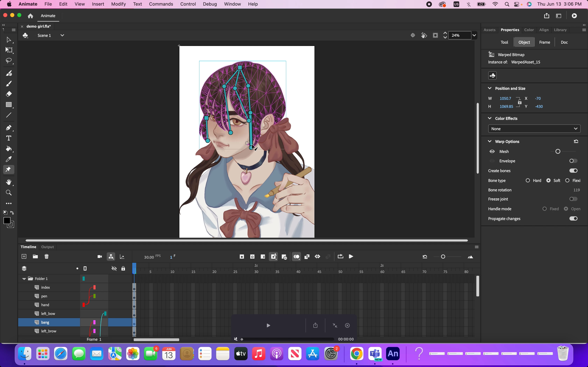Toggle the Onion Skin button
Image resolution: width=588 pixels, height=367 pixels.
point(296,257)
